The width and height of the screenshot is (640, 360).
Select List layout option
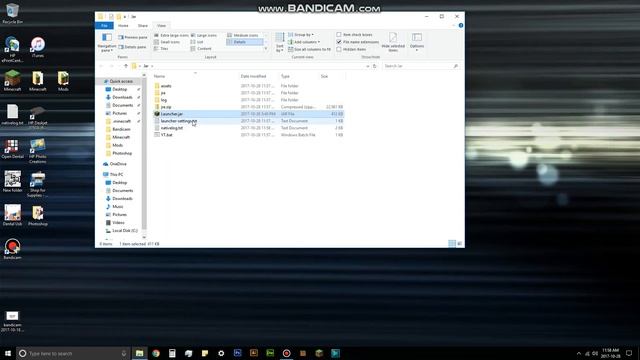click(197, 42)
